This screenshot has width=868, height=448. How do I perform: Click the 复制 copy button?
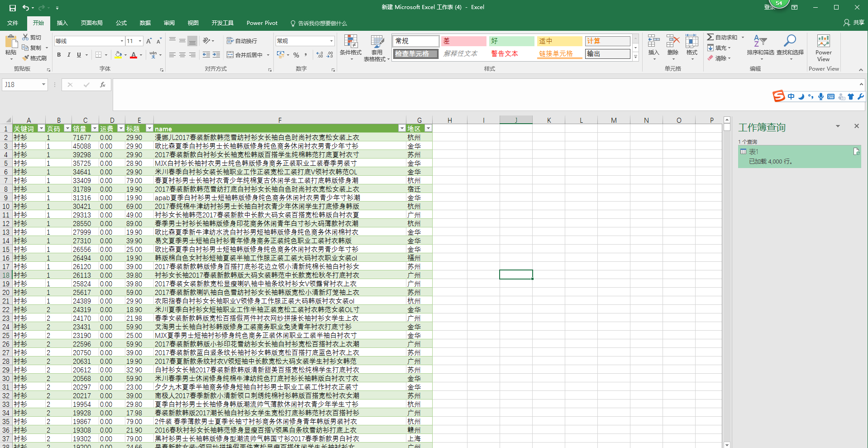tap(33, 48)
